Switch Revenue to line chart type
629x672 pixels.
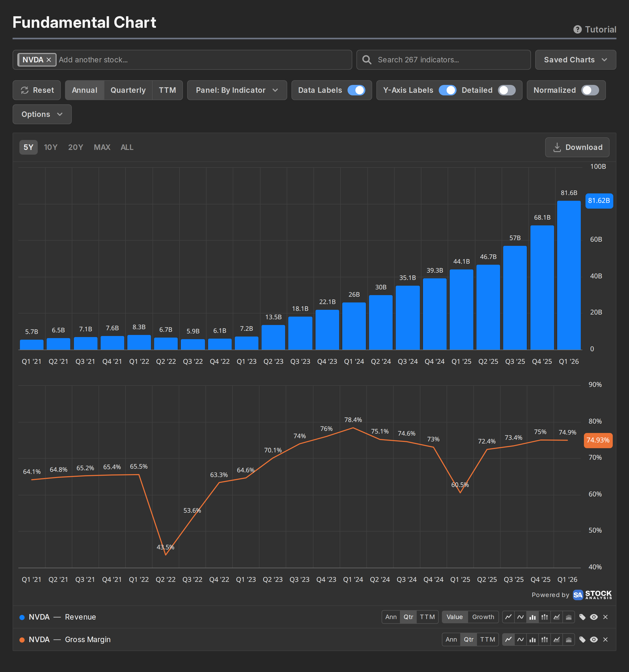(x=508, y=617)
